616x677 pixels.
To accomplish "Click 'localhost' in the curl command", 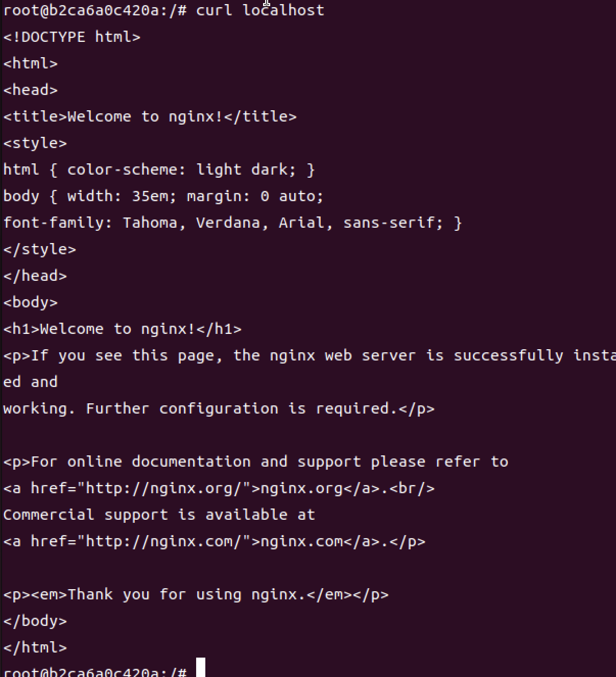I will point(283,10).
